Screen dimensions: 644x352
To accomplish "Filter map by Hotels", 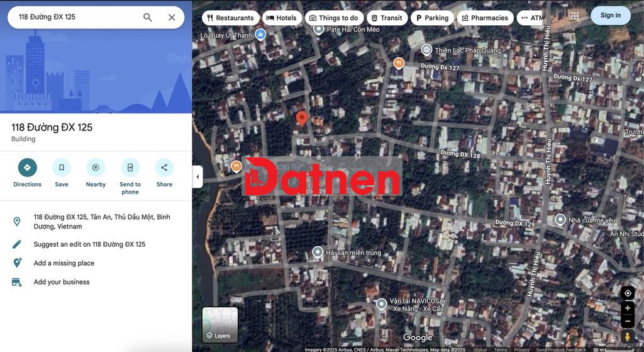I will [281, 18].
